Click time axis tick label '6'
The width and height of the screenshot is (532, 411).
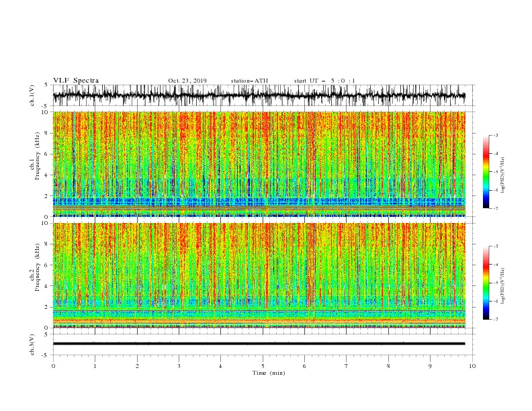click(x=304, y=366)
